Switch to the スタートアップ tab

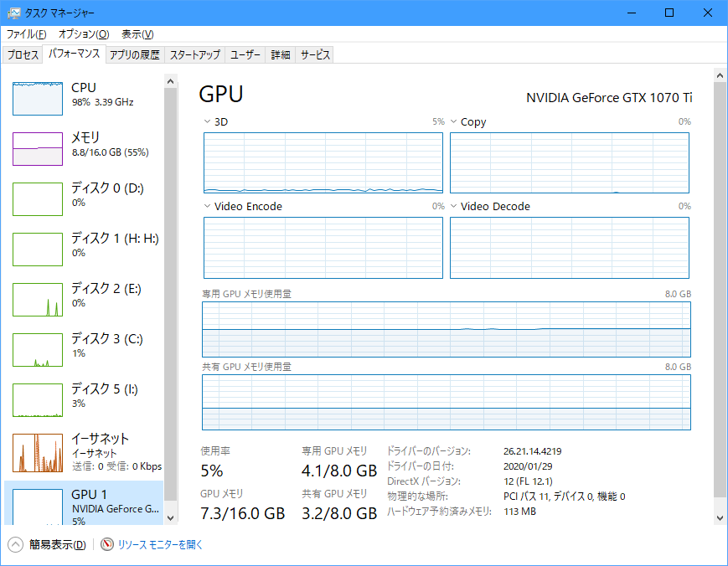[195, 54]
